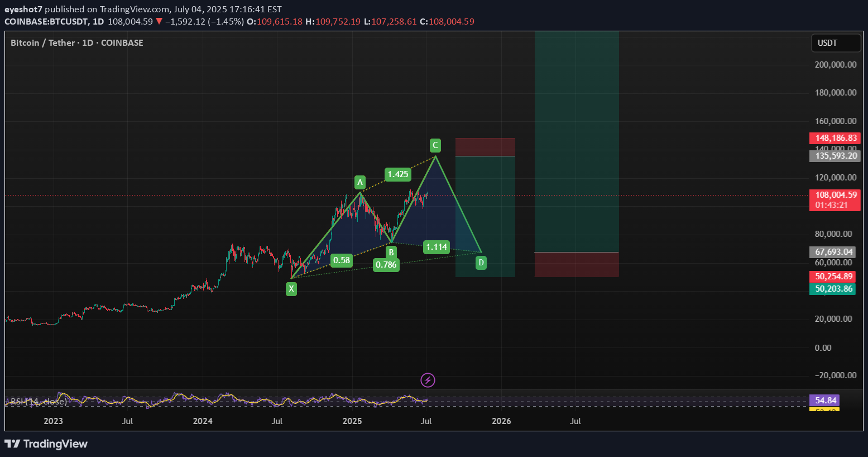Click the 2025 label on time axis

352,421
